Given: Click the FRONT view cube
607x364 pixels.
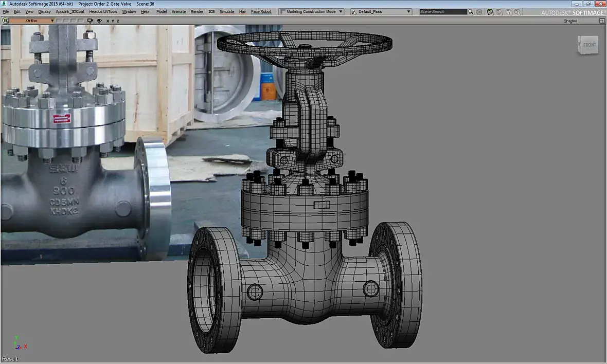Looking at the screenshot, I should (588, 45).
